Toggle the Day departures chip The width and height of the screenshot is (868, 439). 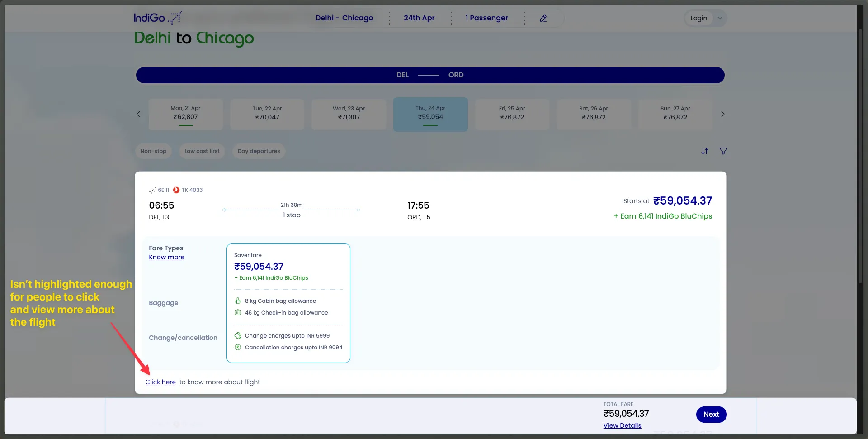pyautogui.click(x=259, y=151)
